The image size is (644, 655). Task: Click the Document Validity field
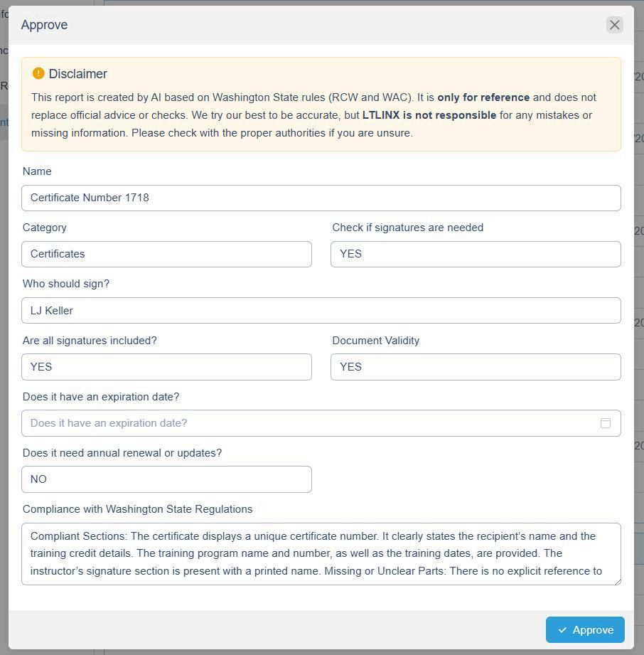[475, 367]
